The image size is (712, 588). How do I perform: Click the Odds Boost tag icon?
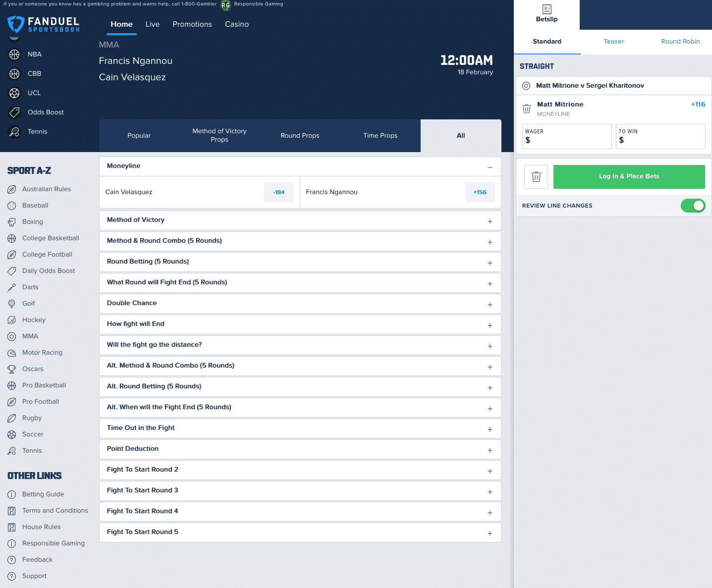tap(14, 112)
